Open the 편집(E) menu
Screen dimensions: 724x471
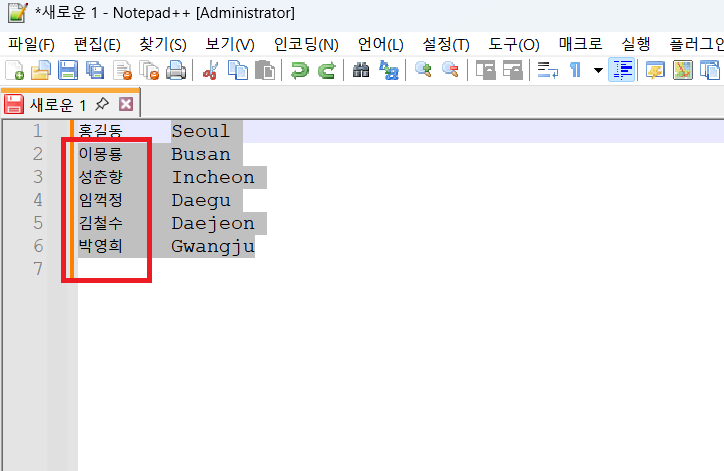tap(97, 44)
